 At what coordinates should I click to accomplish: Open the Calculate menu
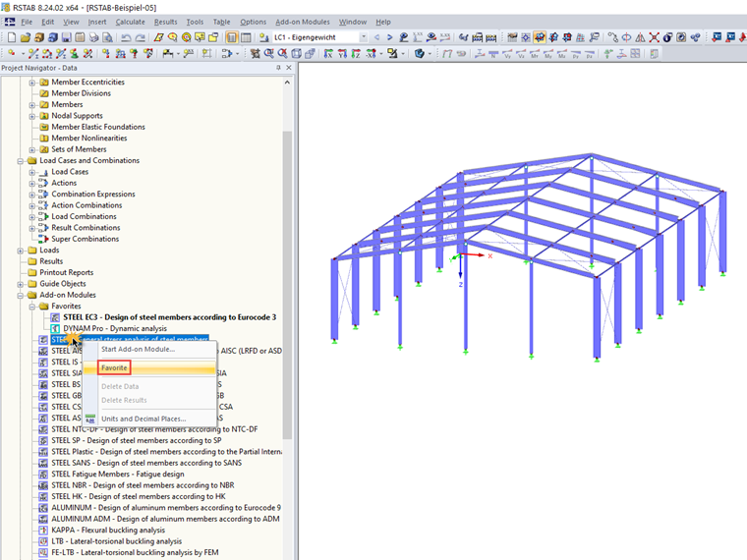(130, 22)
